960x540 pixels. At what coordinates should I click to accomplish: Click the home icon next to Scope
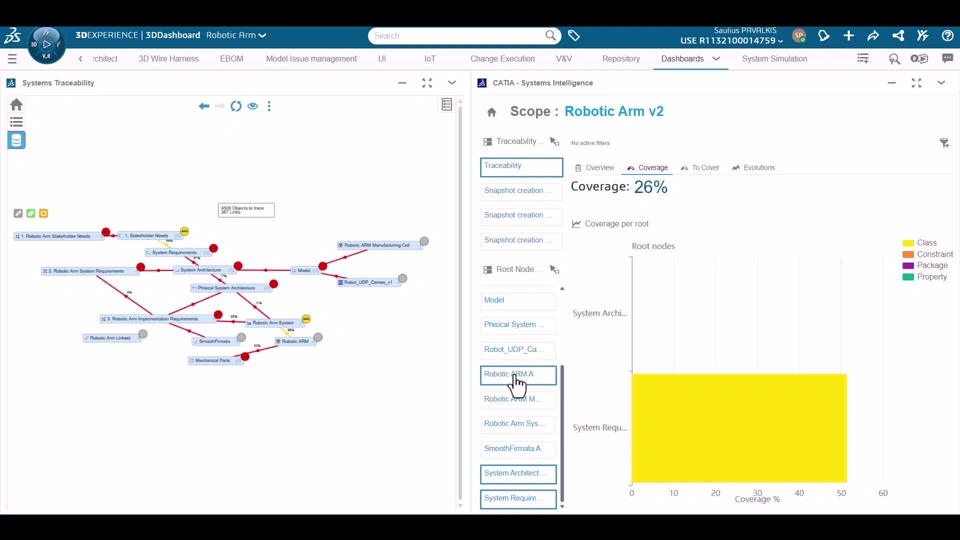(492, 112)
